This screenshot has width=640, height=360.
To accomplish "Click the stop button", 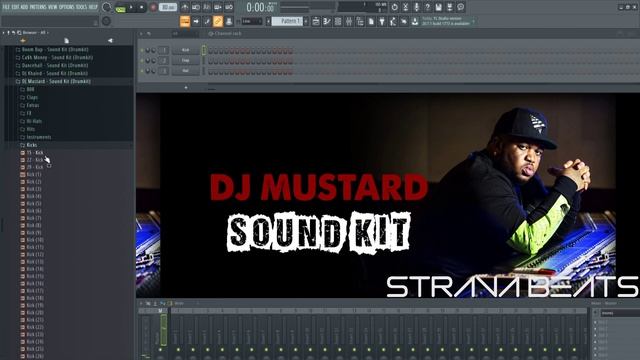I will tap(142, 7).
